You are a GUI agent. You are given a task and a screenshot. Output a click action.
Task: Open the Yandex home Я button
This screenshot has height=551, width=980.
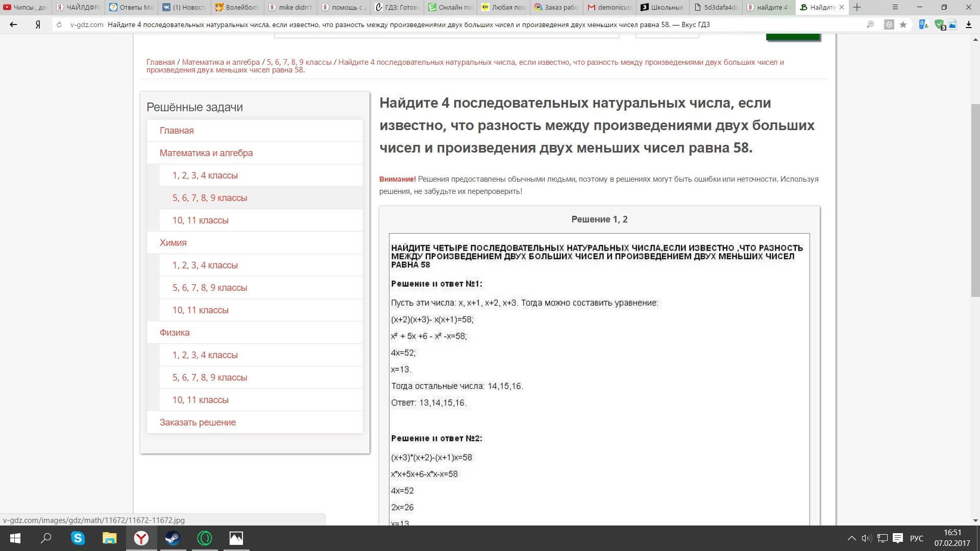tap(38, 24)
